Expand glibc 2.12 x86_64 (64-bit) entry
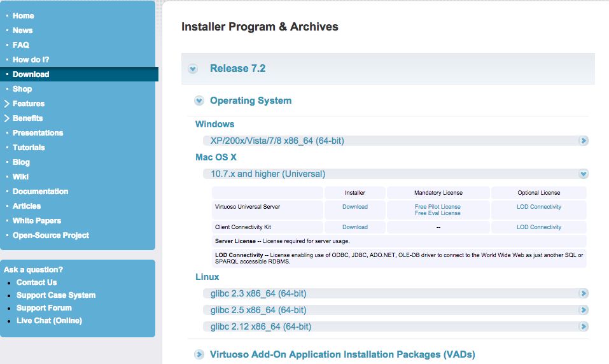 261,326
